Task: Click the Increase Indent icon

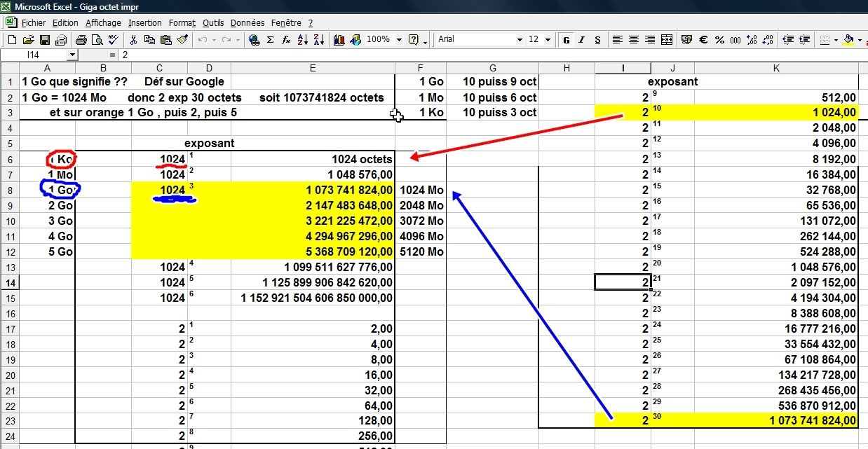Action: [805, 40]
